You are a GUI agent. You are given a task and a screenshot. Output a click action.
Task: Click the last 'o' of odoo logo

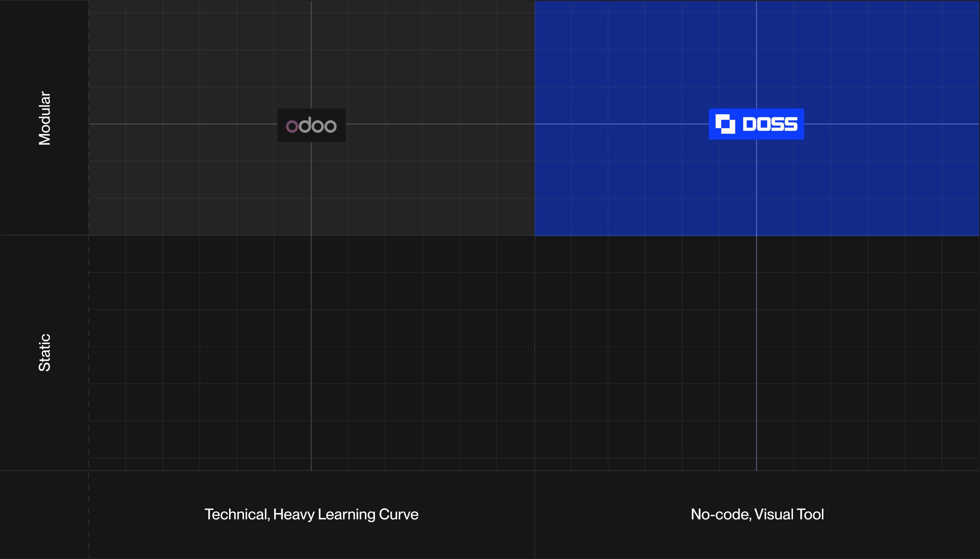point(330,126)
